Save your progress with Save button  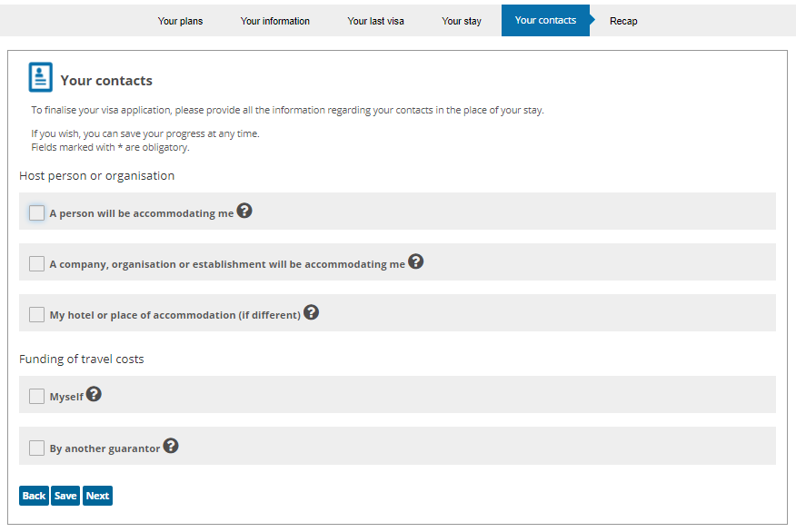click(65, 496)
